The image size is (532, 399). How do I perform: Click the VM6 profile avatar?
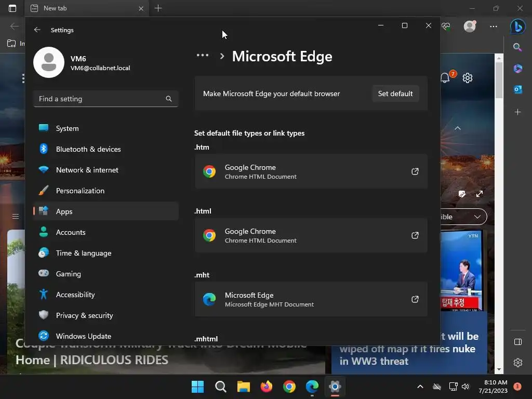49,62
